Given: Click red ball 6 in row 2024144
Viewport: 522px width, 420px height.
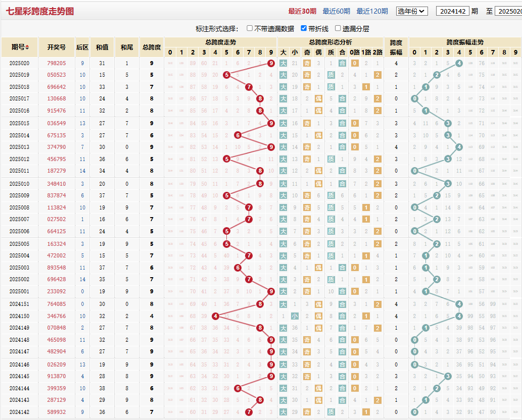Looking at the screenshot, I should pyautogui.click(x=238, y=388).
